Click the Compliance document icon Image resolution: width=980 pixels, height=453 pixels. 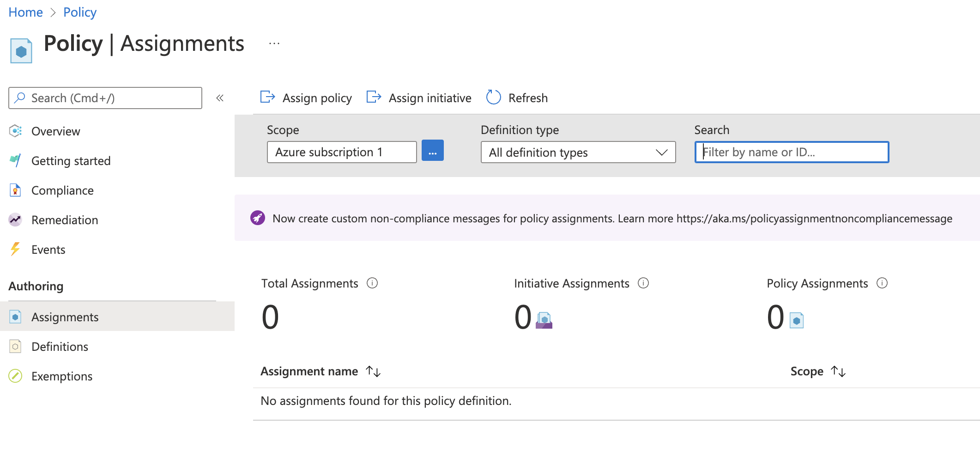coord(15,190)
